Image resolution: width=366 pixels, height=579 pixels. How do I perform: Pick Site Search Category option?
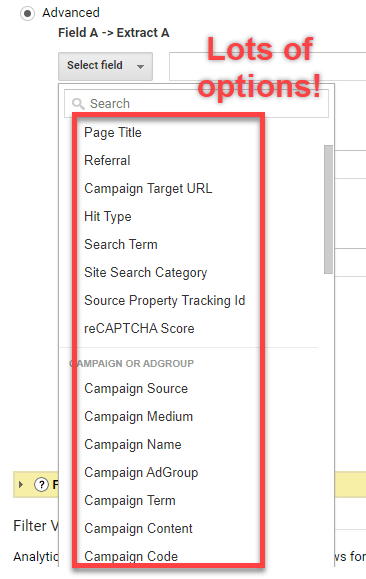click(146, 273)
